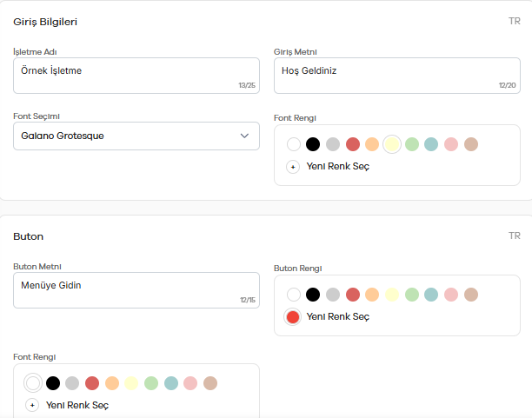Click the plus icon in Buton Font Rengi

click(32, 405)
